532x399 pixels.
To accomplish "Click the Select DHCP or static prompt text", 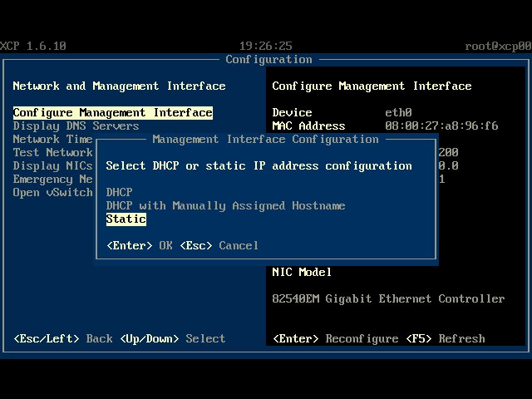I will (x=259, y=165).
